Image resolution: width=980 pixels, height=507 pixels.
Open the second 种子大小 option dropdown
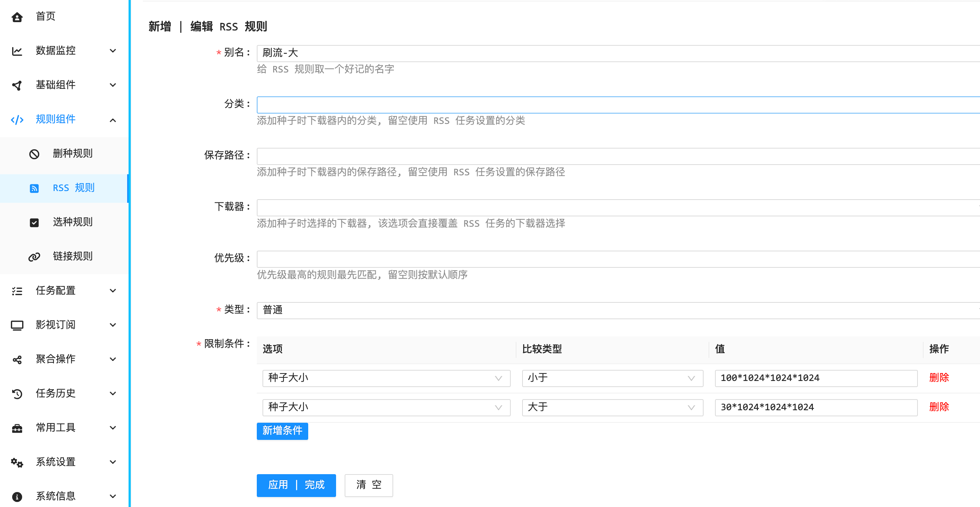click(386, 407)
